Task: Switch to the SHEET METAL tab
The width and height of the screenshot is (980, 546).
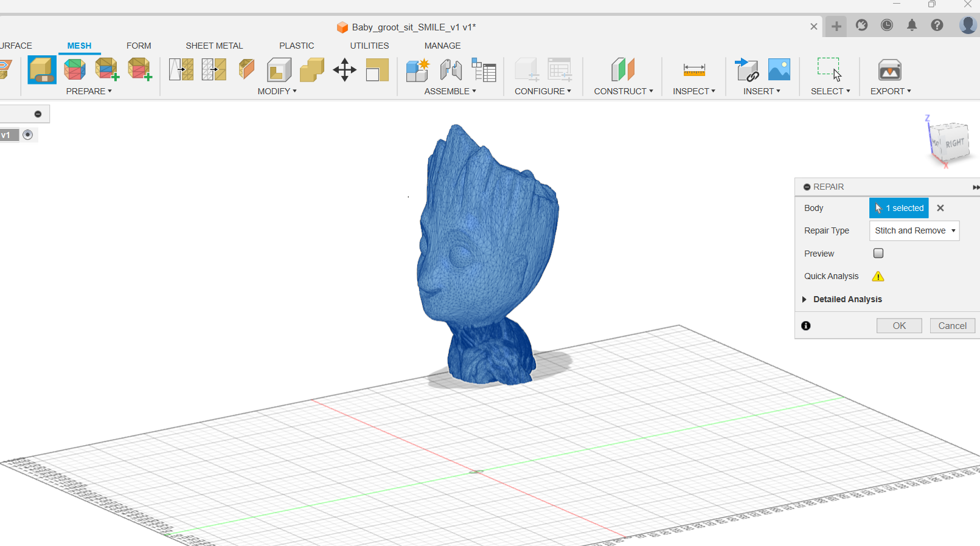Action: (214, 46)
